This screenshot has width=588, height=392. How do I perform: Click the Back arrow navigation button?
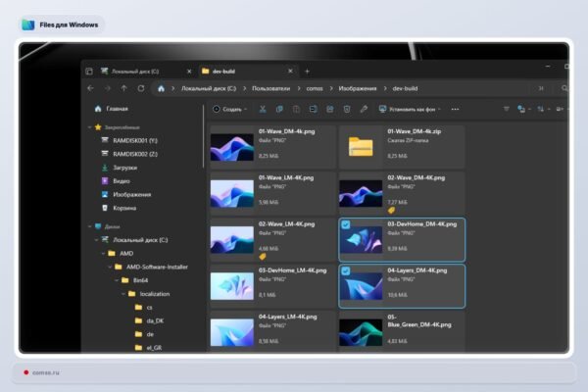[x=90, y=88]
